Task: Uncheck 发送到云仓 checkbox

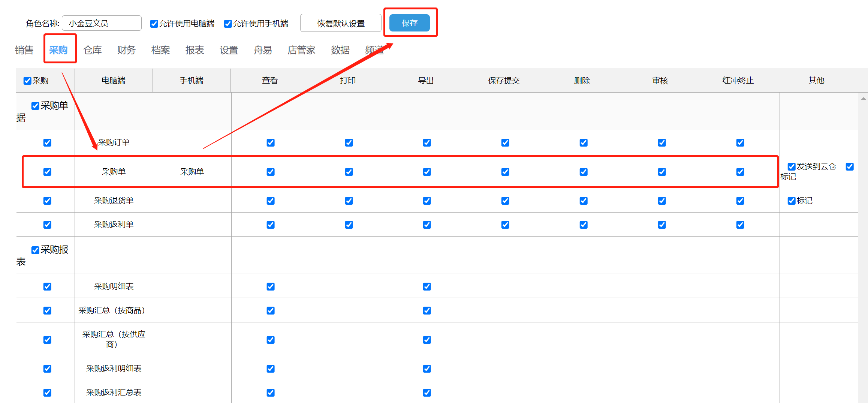Action: click(x=792, y=166)
